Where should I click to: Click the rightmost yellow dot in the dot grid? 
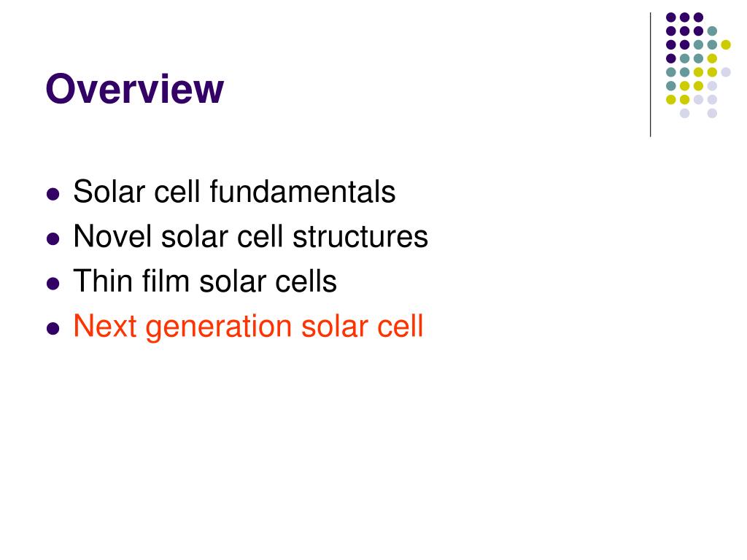tap(726, 44)
